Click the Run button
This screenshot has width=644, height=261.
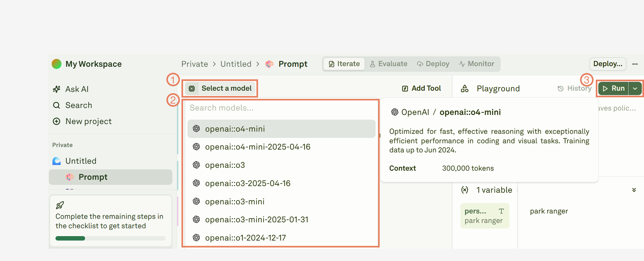tap(613, 88)
